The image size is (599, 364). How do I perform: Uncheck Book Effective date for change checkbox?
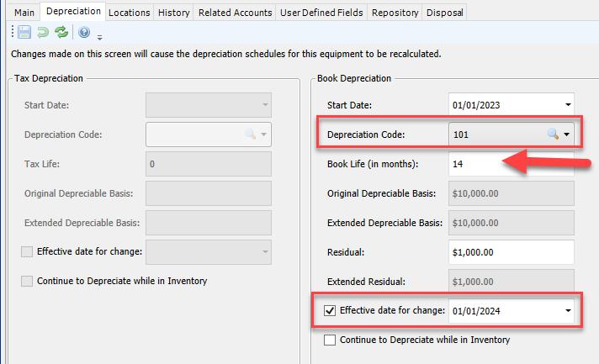(330, 310)
